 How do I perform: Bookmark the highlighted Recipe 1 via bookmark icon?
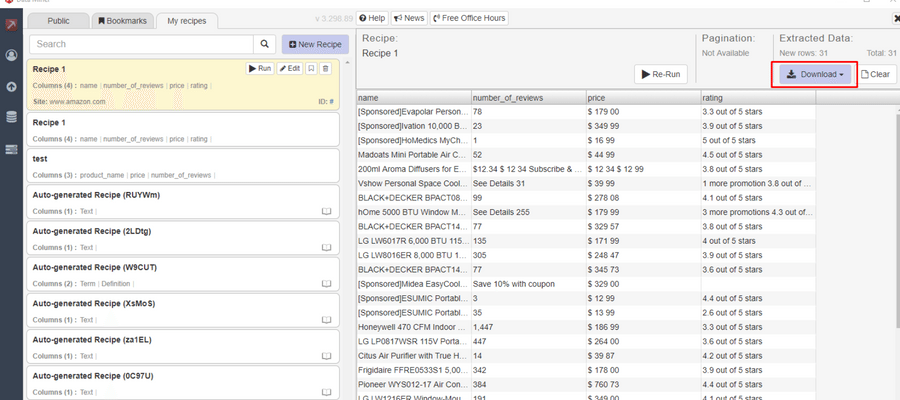pyautogui.click(x=311, y=68)
